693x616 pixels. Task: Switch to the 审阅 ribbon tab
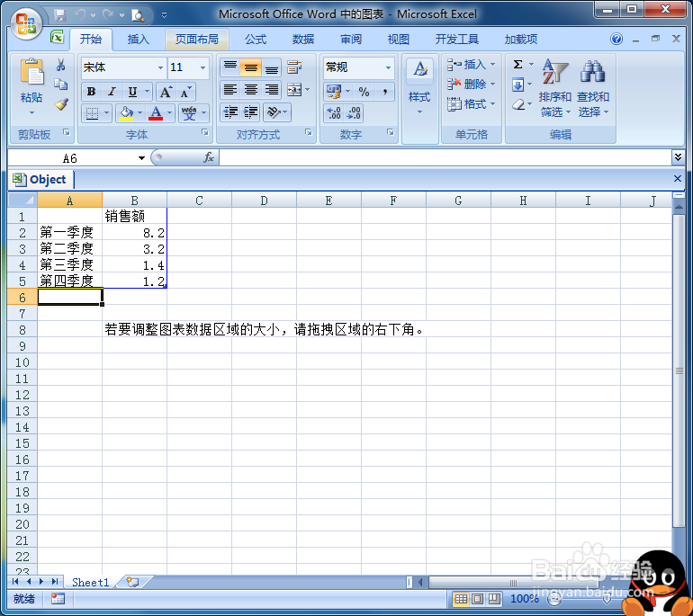(351, 40)
